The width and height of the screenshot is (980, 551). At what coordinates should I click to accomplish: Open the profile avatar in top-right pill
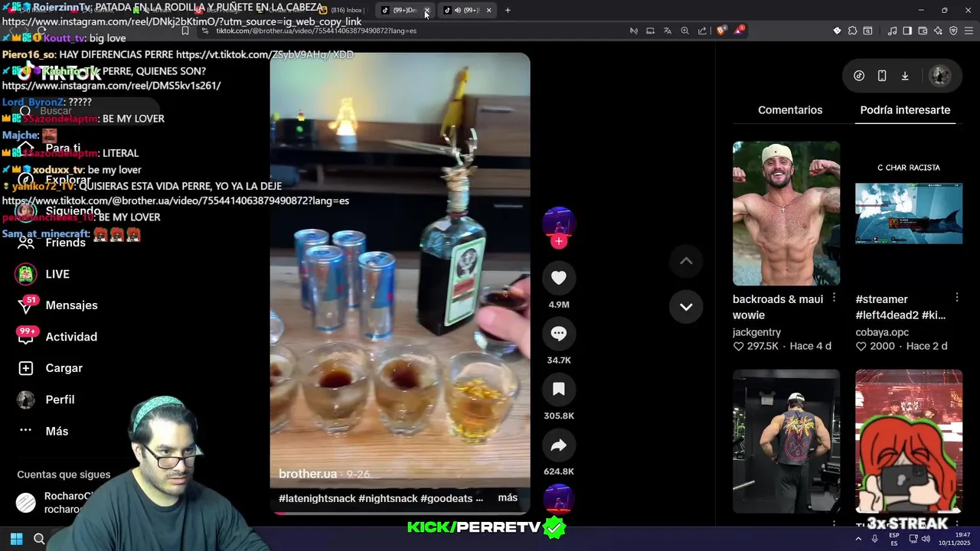pos(940,76)
